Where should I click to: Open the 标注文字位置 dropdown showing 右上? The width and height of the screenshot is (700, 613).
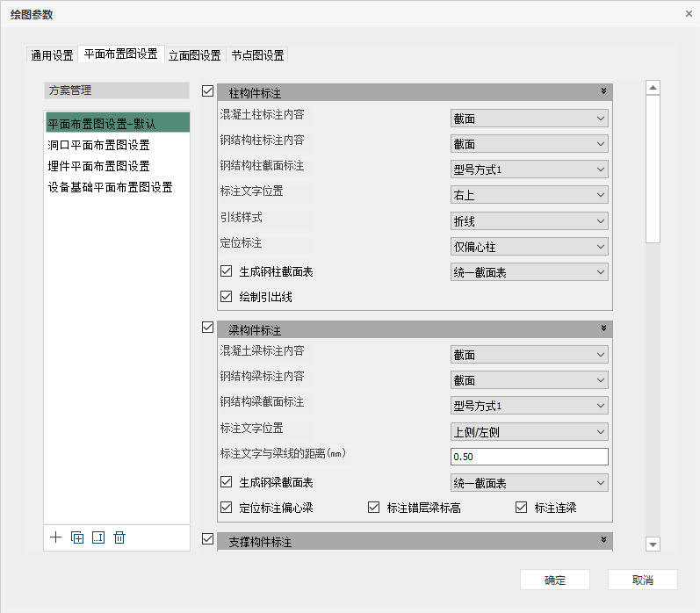tap(529, 195)
